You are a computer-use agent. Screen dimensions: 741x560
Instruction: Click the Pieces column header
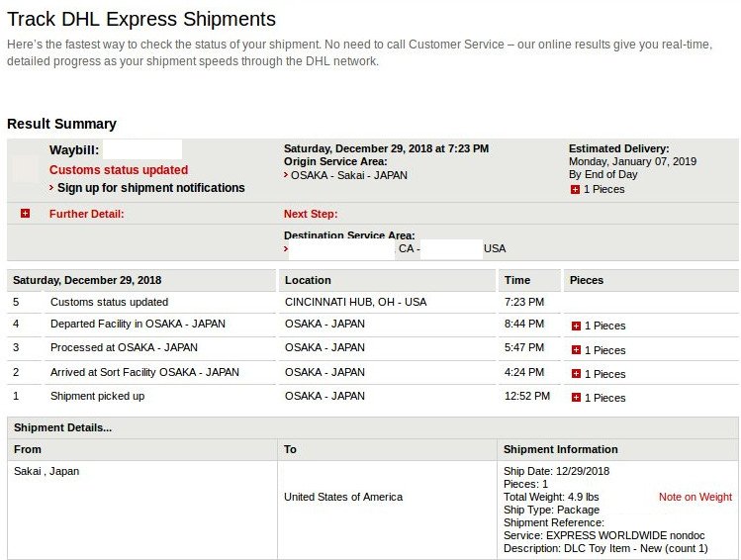point(587,280)
